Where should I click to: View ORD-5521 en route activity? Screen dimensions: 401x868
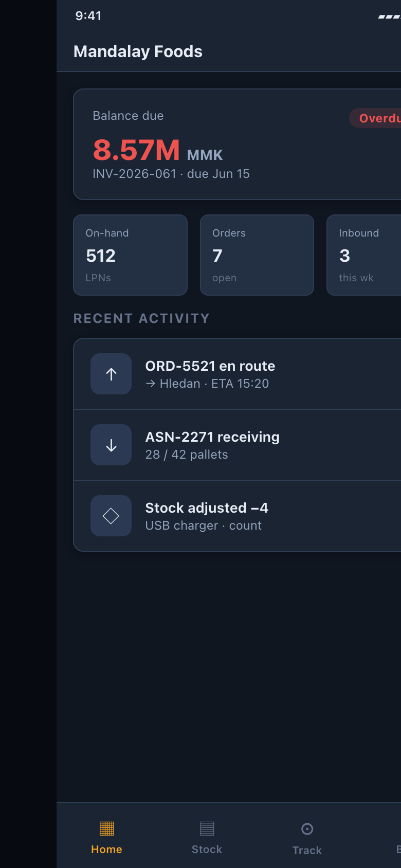click(238, 374)
